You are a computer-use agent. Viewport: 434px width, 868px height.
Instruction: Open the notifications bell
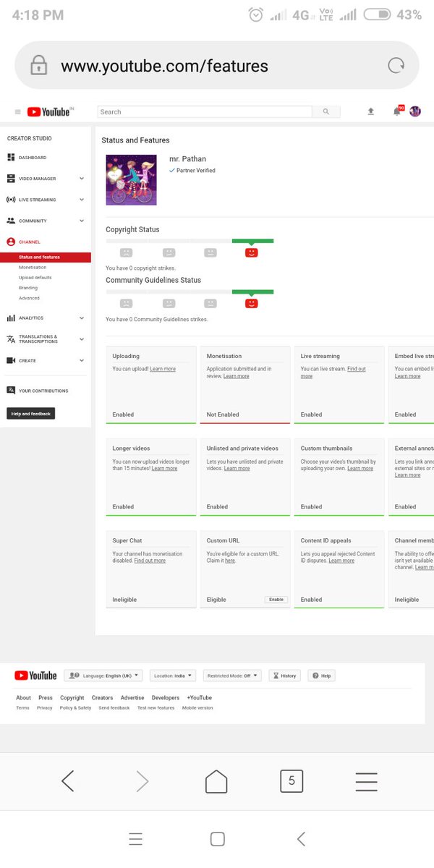click(x=397, y=111)
